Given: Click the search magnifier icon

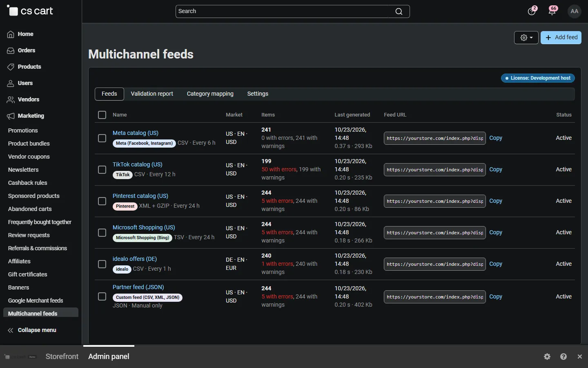Looking at the screenshot, I should tap(399, 11).
